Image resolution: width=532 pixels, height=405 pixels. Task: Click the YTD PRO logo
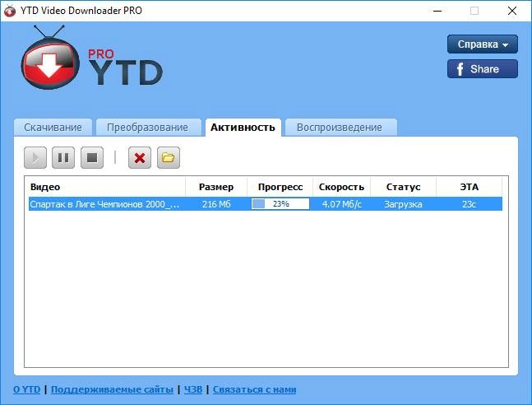pyautogui.click(x=91, y=58)
